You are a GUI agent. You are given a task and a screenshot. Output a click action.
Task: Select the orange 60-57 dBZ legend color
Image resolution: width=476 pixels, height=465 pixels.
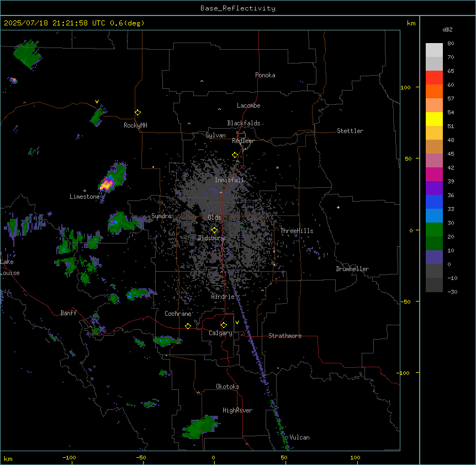pos(434,92)
